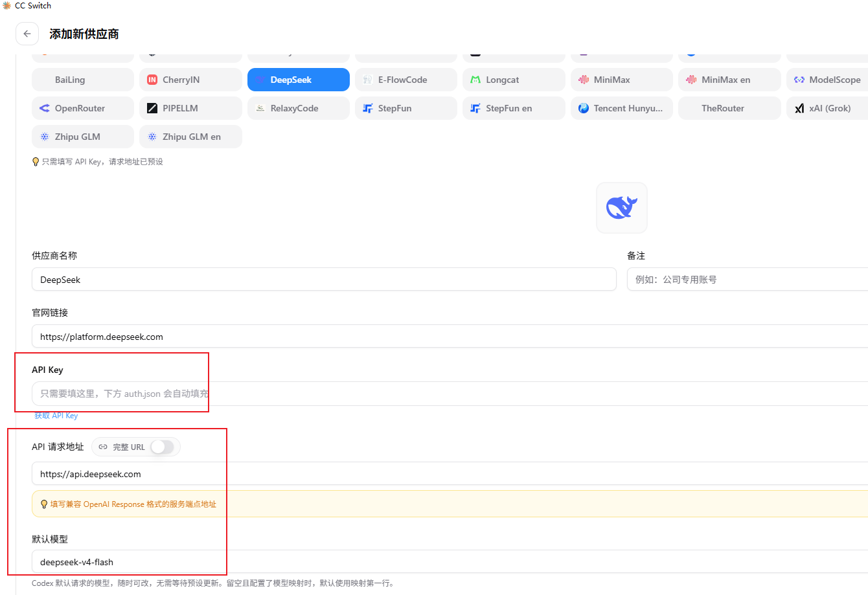The height and width of the screenshot is (595, 868).
Task: Click the 默认模型 field showing deepseek-v4-flash
Action: click(x=450, y=562)
